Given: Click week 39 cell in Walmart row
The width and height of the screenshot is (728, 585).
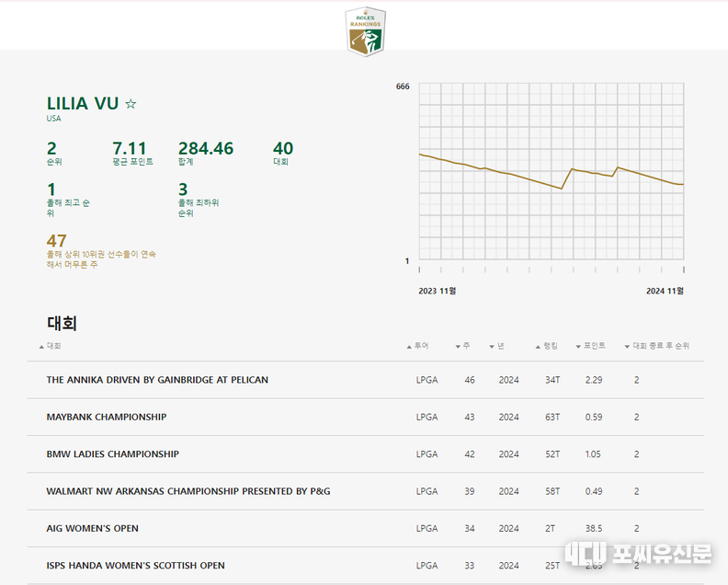Looking at the screenshot, I should 470,491.
